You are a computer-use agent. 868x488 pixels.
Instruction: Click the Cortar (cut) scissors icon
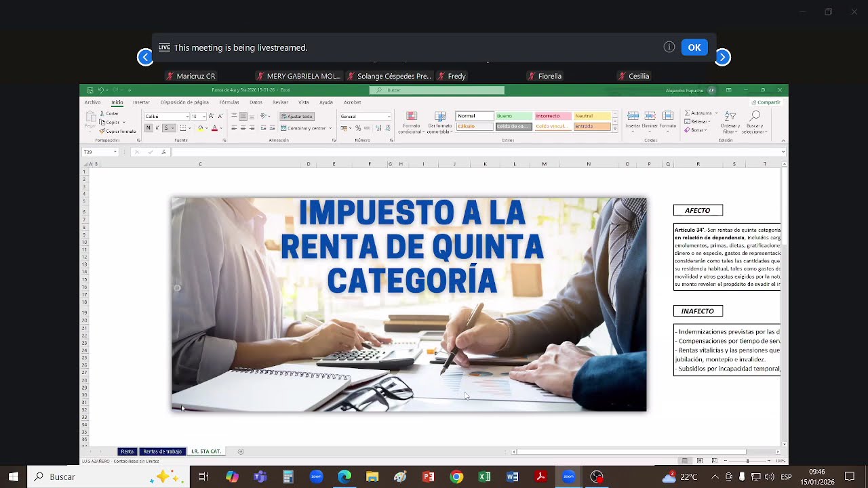102,113
